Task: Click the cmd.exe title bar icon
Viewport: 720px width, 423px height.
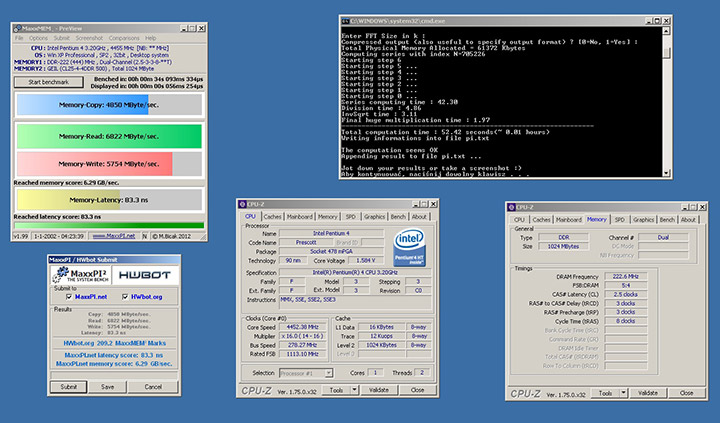Action: click(x=346, y=19)
